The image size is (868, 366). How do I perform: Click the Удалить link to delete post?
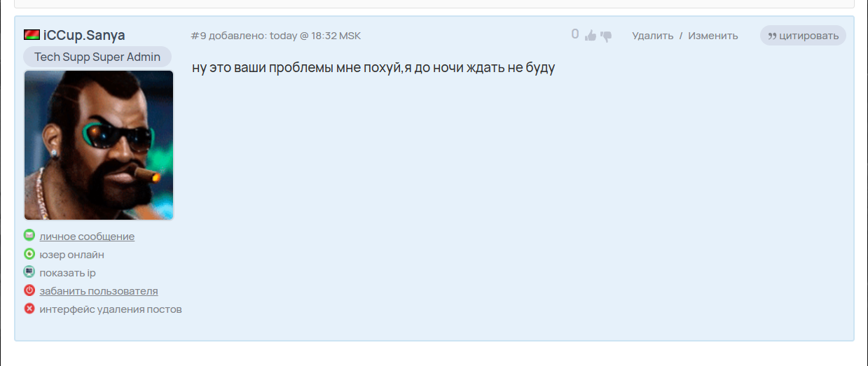click(652, 36)
